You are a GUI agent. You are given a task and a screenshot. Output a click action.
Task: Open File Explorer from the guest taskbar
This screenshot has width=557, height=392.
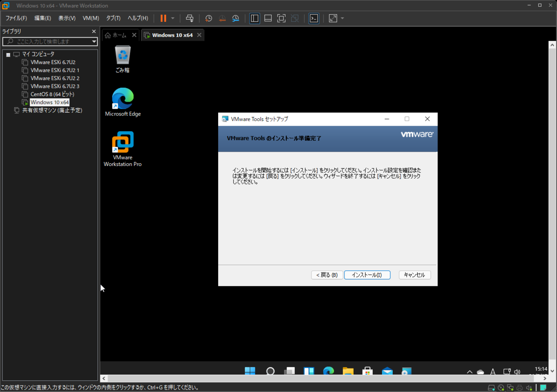348,371
